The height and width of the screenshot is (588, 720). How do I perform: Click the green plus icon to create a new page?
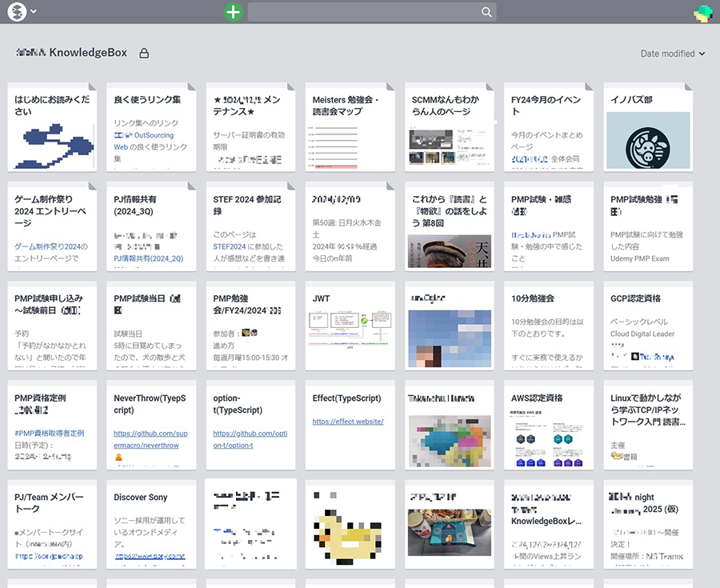tap(233, 12)
